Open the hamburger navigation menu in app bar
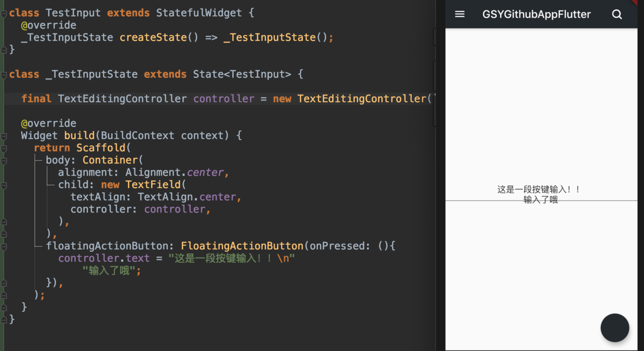Image resolution: width=644 pixels, height=351 pixels. click(460, 14)
